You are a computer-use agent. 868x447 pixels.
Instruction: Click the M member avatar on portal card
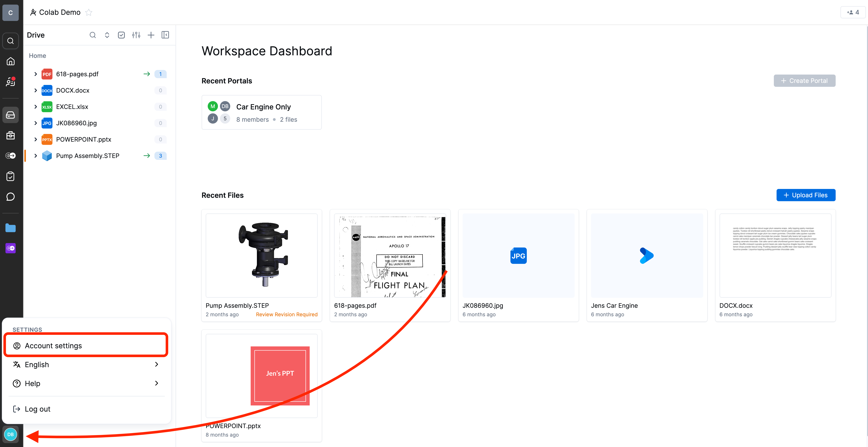click(x=213, y=106)
